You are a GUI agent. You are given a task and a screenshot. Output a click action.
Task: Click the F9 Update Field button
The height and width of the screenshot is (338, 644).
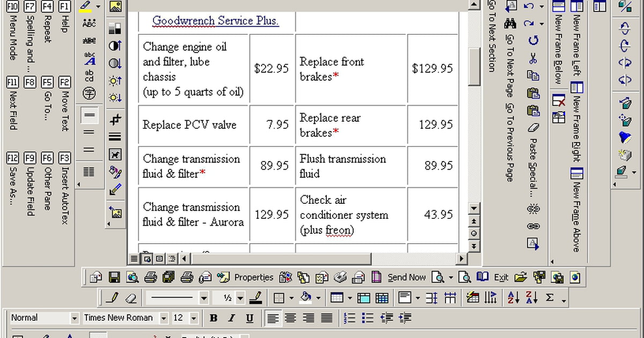(x=30, y=184)
